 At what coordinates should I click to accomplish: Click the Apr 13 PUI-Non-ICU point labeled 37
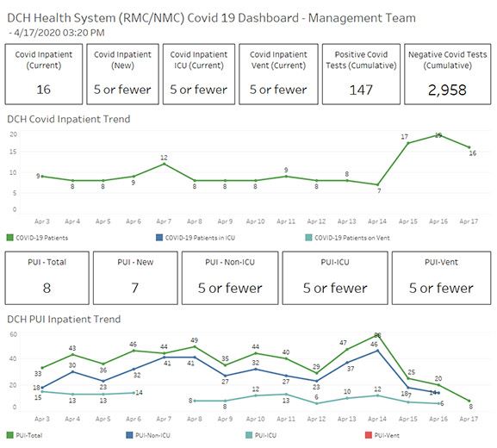point(347,363)
